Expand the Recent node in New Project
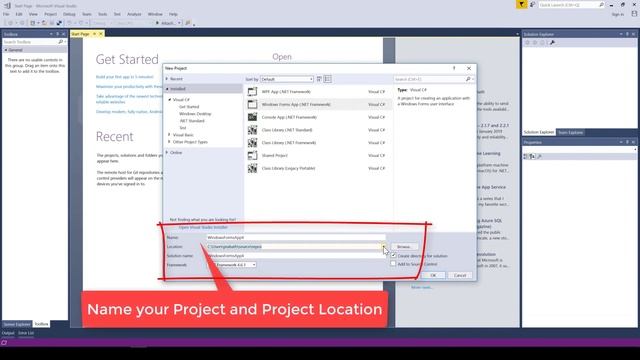This screenshot has width=640, height=360. 167,79
